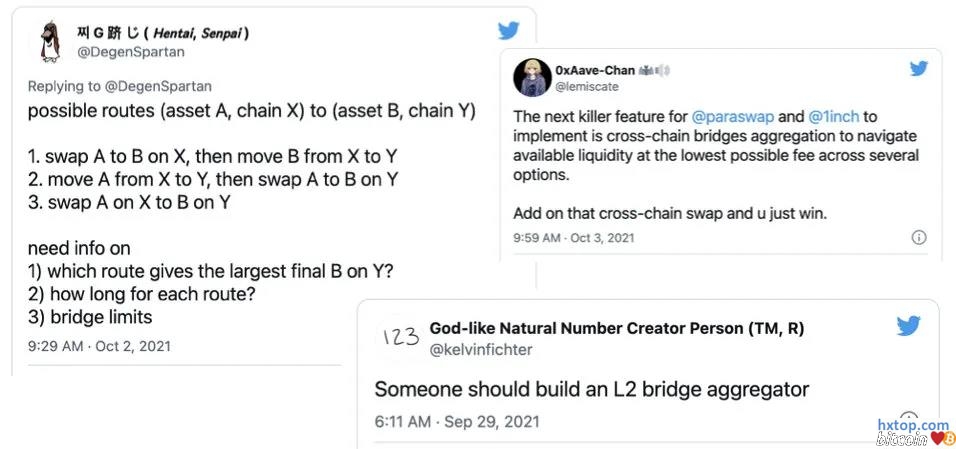Click the God-like Natural Number Creator Person name
This screenshot has height=449, width=956.
616,328
